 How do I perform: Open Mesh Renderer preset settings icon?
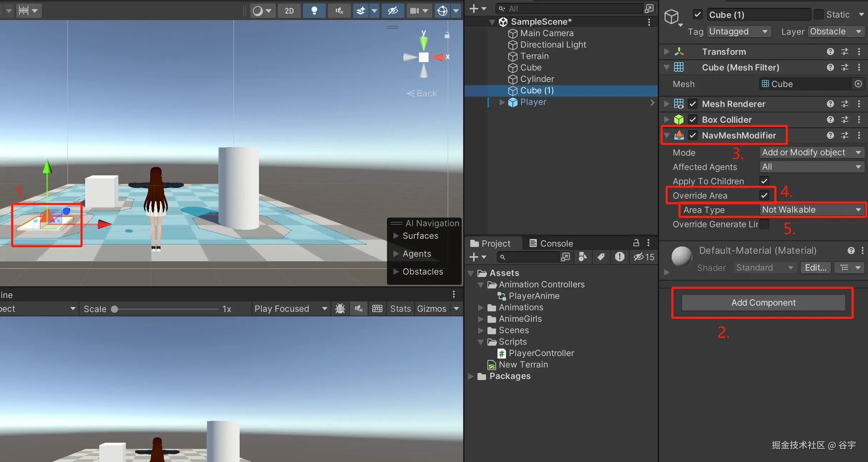click(845, 104)
